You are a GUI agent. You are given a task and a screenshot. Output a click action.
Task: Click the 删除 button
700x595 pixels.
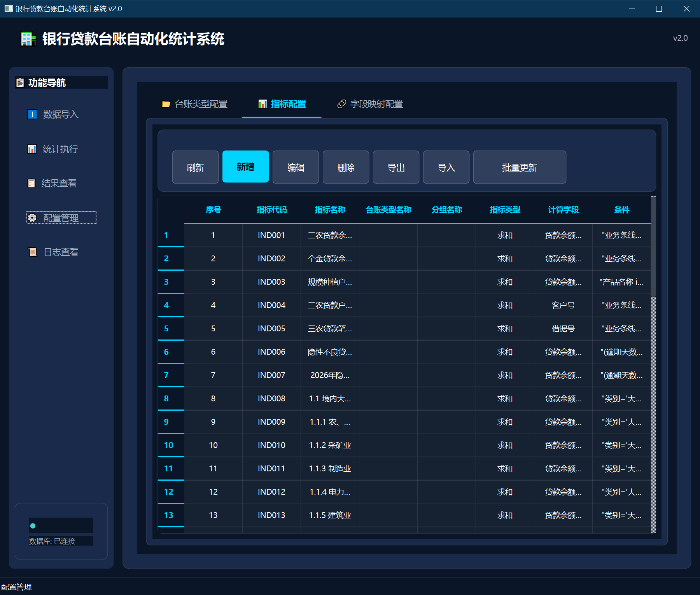pos(346,167)
